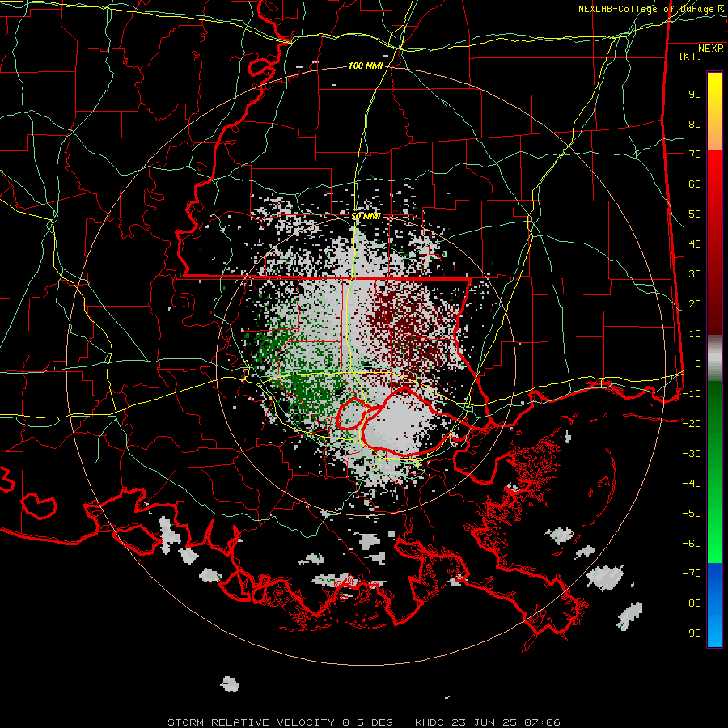Click the 10 value on the velocity scale
The width and height of the screenshot is (728, 728).
pyautogui.click(x=695, y=334)
